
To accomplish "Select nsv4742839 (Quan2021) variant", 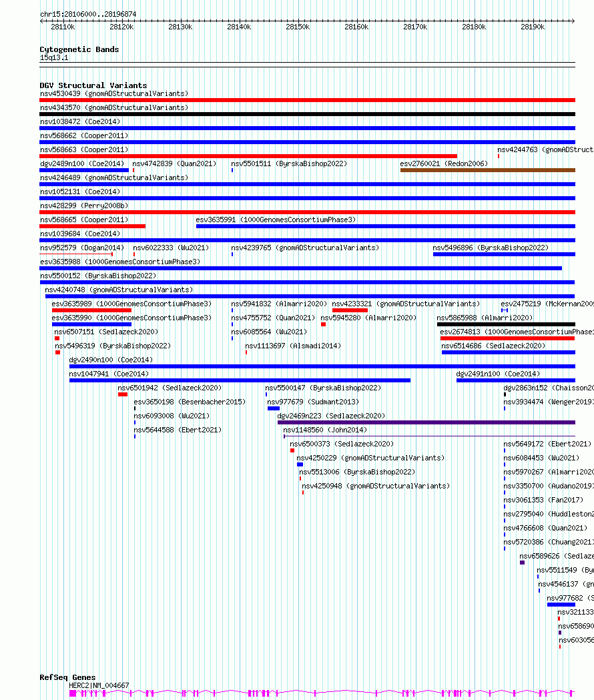I will point(174,164).
